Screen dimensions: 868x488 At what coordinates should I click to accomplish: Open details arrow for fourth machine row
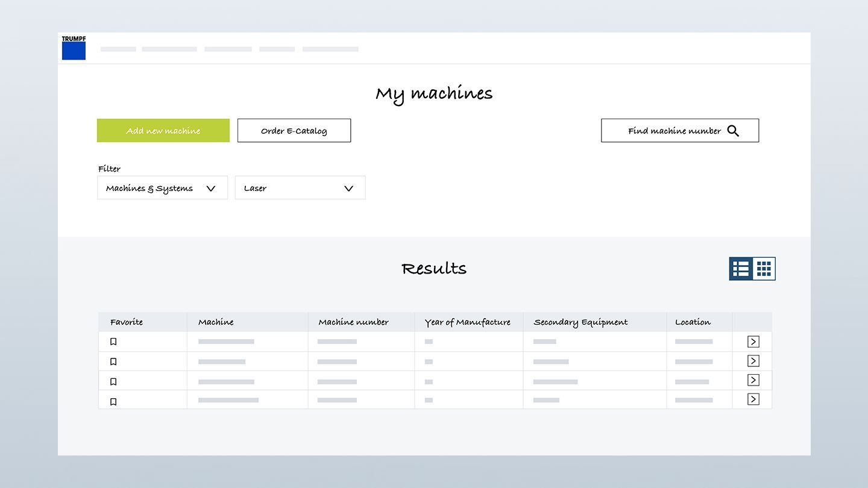click(753, 399)
